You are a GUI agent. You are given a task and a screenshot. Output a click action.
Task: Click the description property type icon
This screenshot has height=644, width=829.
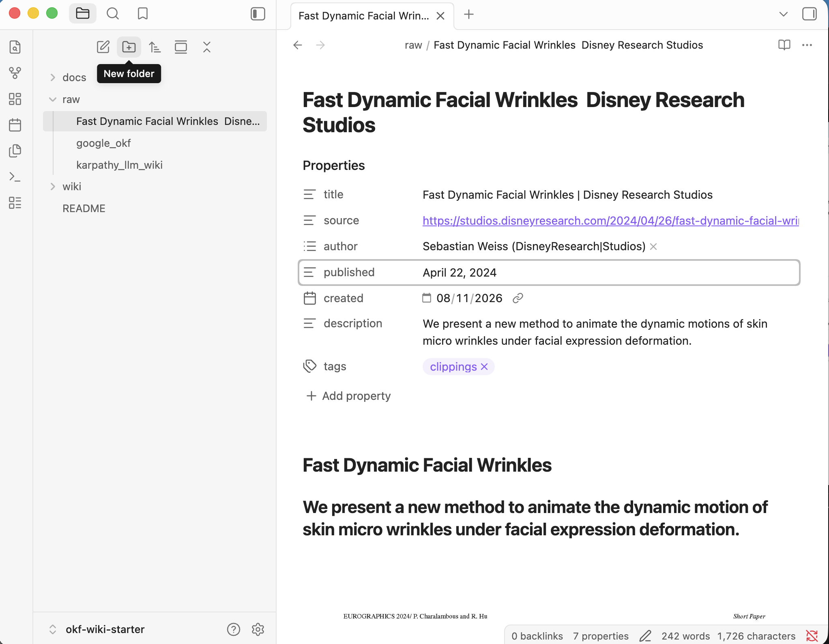pyautogui.click(x=309, y=324)
